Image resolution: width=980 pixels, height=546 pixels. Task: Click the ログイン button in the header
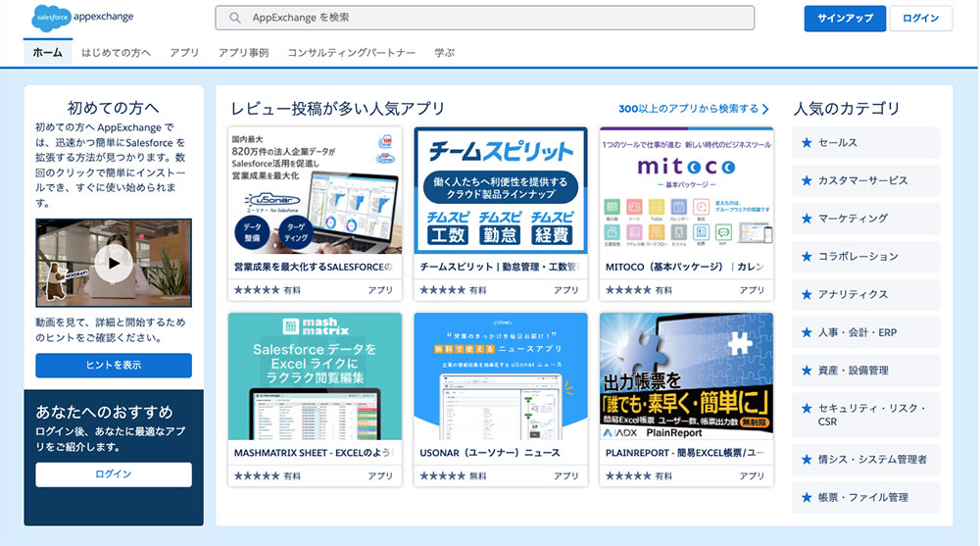pyautogui.click(x=920, y=19)
